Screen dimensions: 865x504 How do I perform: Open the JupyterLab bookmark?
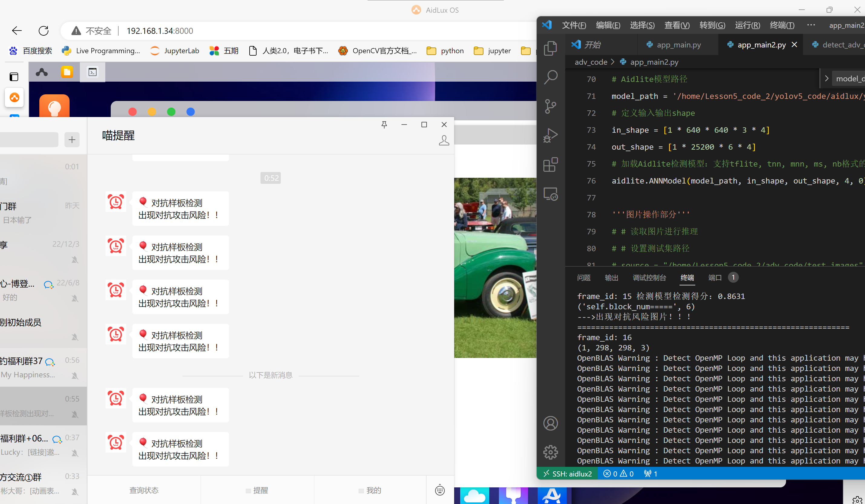pyautogui.click(x=175, y=51)
